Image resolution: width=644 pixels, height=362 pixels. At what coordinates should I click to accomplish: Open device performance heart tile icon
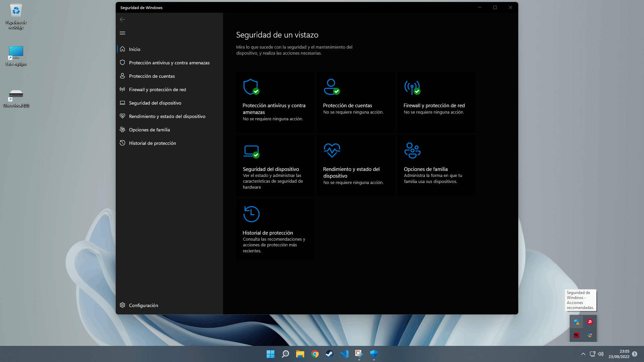click(332, 150)
